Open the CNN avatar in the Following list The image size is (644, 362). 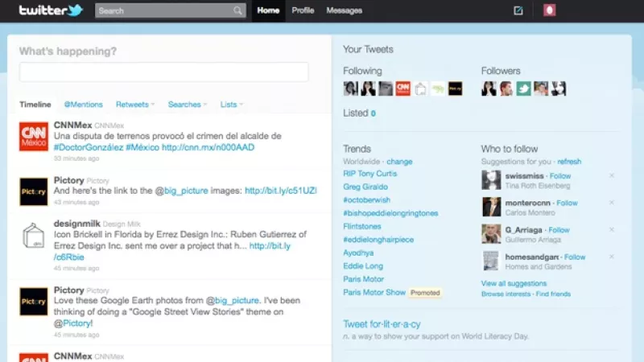point(403,88)
